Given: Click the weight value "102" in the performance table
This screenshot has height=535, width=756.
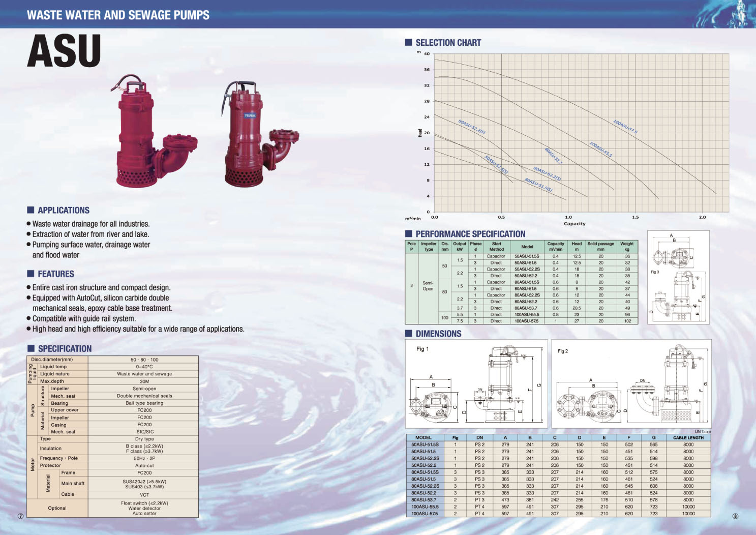Looking at the screenshot, I should click(x=627, y=321).
